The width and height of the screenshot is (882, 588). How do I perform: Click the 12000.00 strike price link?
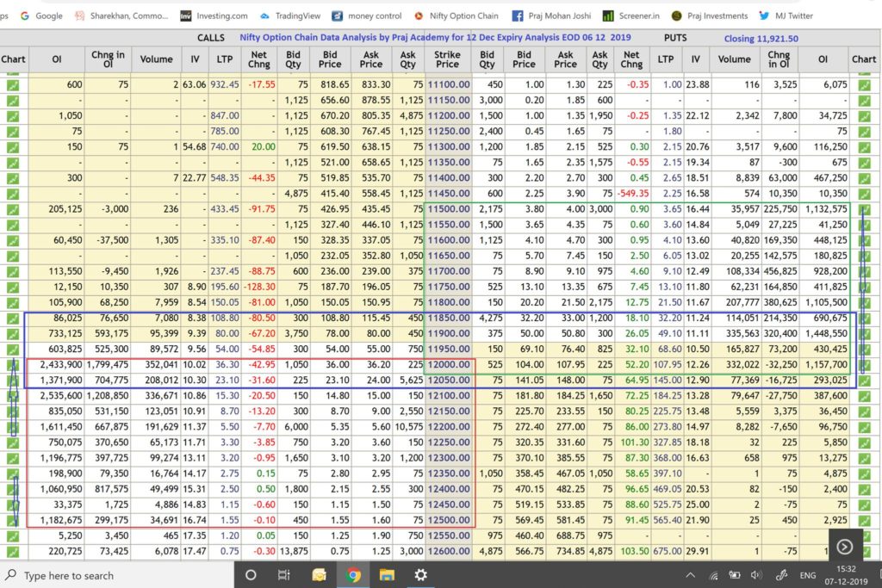pyautogui.click(x=449, y=365)
